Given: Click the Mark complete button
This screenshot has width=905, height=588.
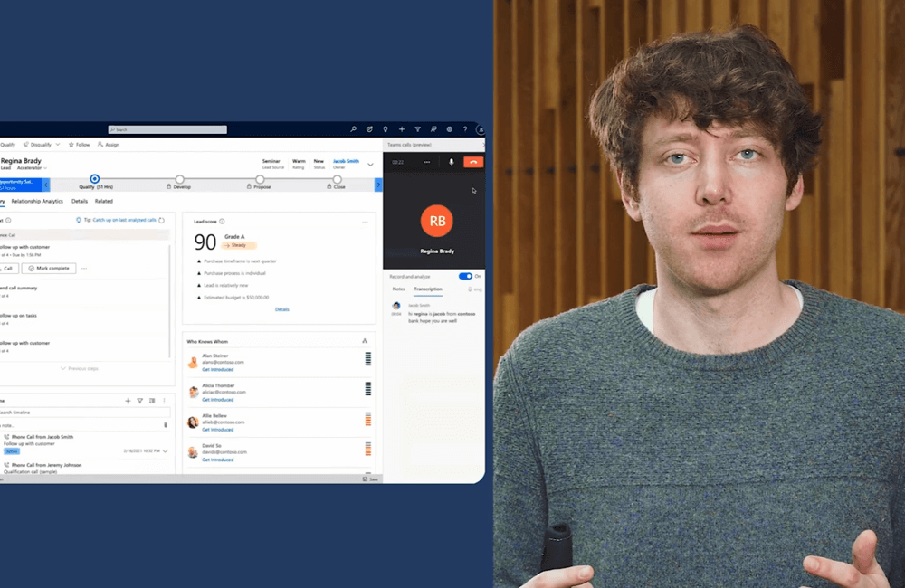Looking at the screenshot, I should click(49, 269).
